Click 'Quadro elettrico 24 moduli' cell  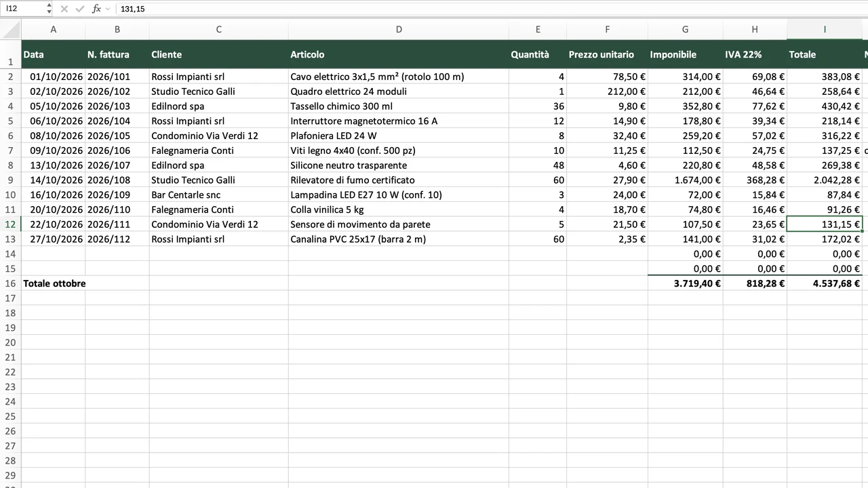click(x=399, y=91)
